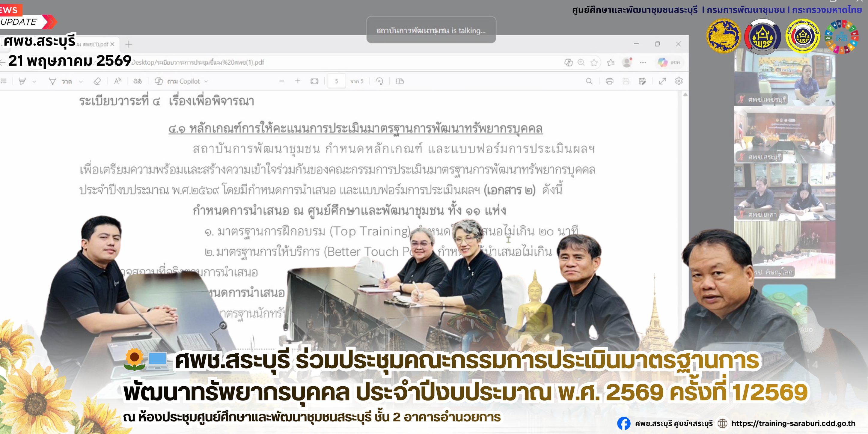The height and width of the screenshot is (434, 868).
Task: Click the bold text '(เอกสาร ๒)'
Action: click(510, 190)
